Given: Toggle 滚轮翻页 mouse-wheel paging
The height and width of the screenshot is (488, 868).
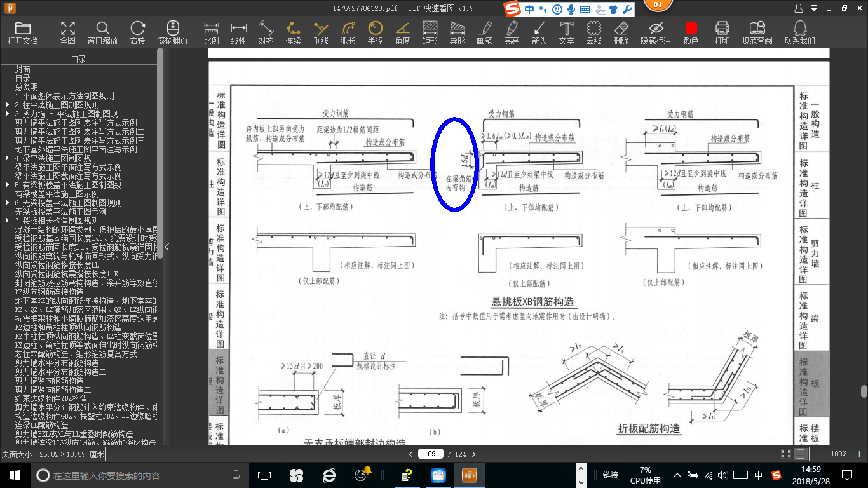Looking at the screenshot, I should [x=173, y=32].
